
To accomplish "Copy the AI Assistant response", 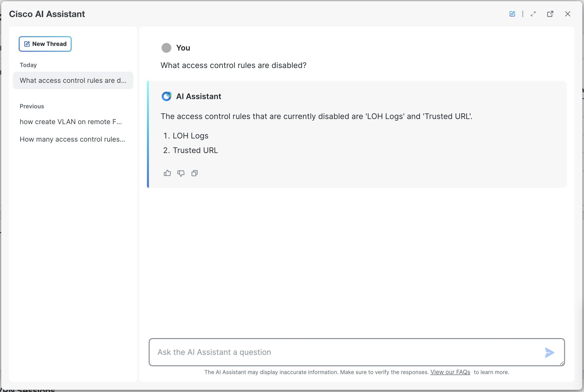I will tap(195, 173).
